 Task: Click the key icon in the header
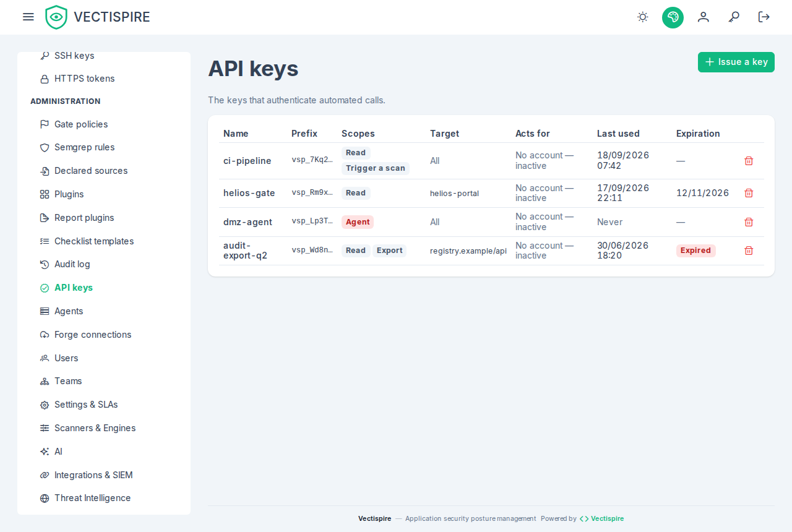click(734, 17)
